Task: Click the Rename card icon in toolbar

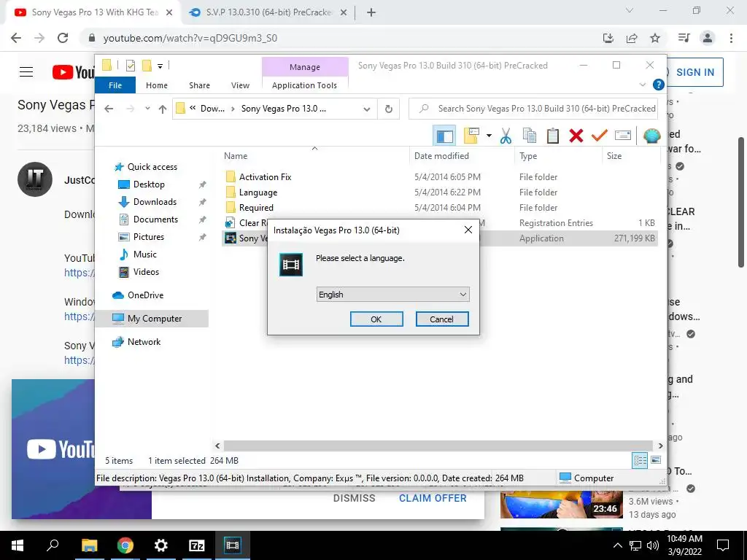Action: [623, 136]
